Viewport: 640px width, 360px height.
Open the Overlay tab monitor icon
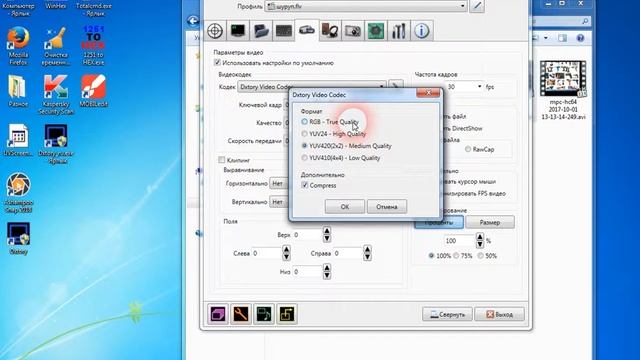click(x=238, y=31)
